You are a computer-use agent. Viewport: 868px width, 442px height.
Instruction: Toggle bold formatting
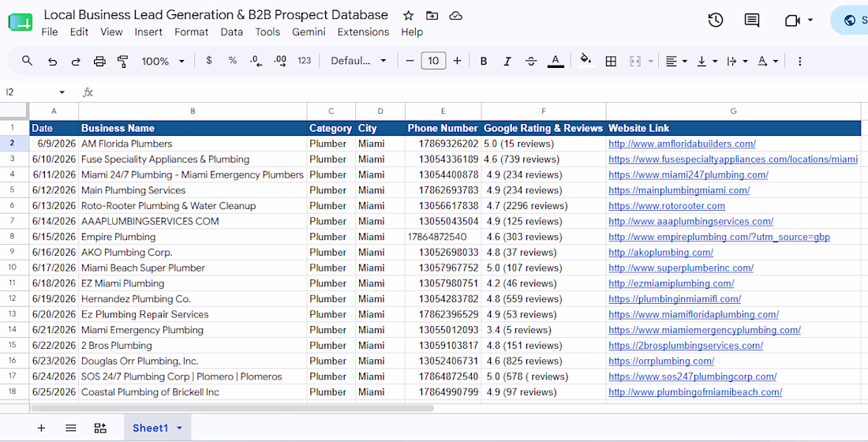(483, 61)
